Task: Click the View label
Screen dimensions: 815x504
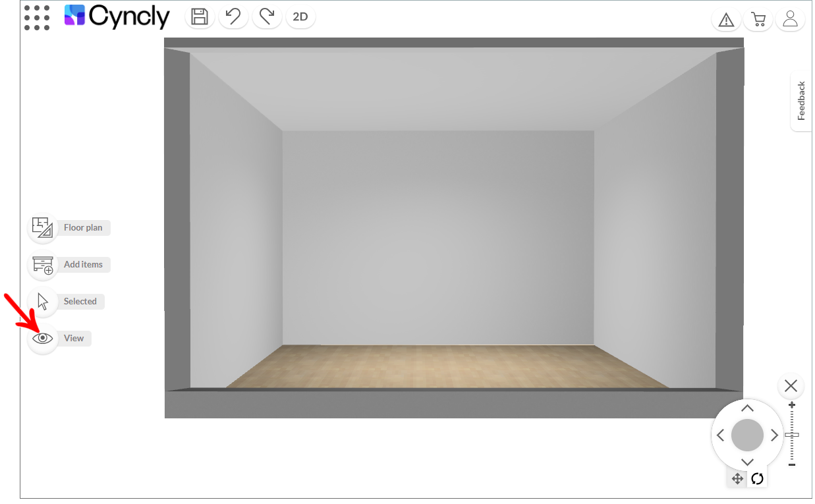Action: pyautogui.click(x=74, y=339)
